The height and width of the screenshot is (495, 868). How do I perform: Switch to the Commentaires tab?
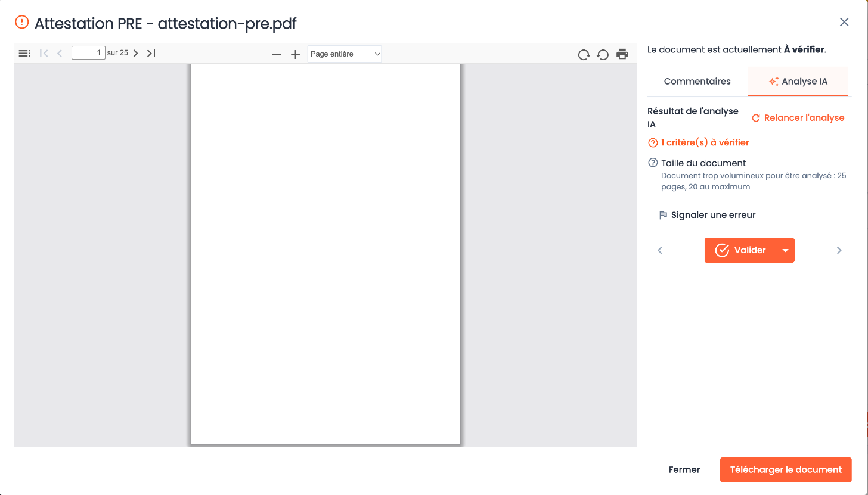(697, 81)
